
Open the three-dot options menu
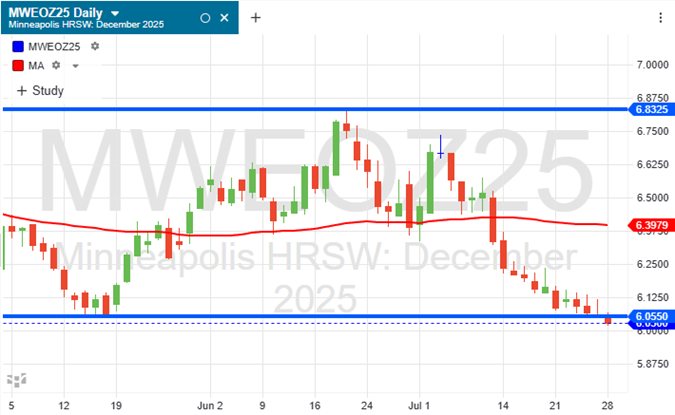(660, 18)
